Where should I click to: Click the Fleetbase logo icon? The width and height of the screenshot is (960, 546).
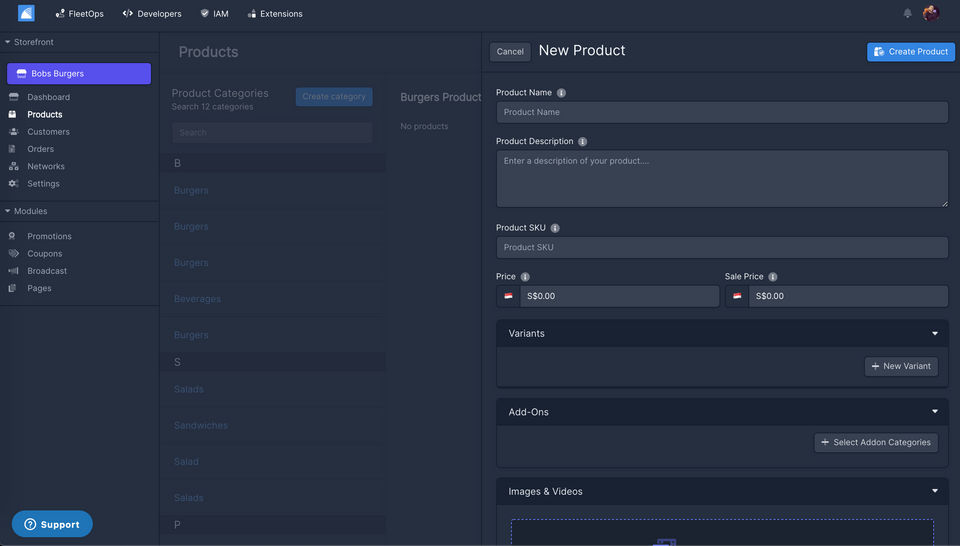pos(26,14)
